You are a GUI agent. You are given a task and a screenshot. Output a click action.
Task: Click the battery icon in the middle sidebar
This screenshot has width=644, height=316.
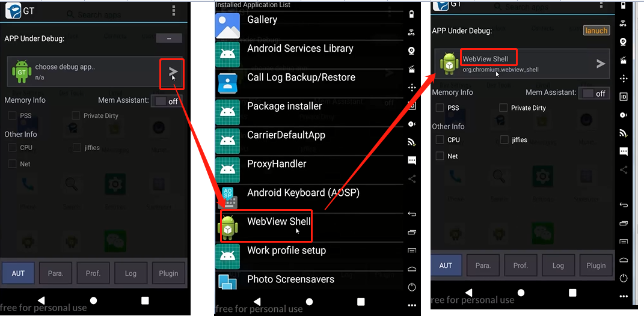click(x=411, y=14)
